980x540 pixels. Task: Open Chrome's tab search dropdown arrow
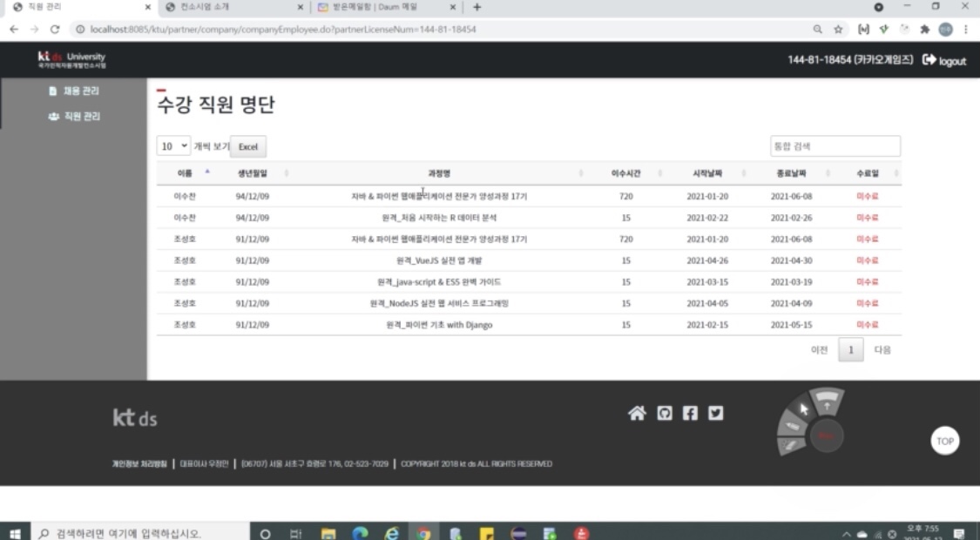pos(879,7)
